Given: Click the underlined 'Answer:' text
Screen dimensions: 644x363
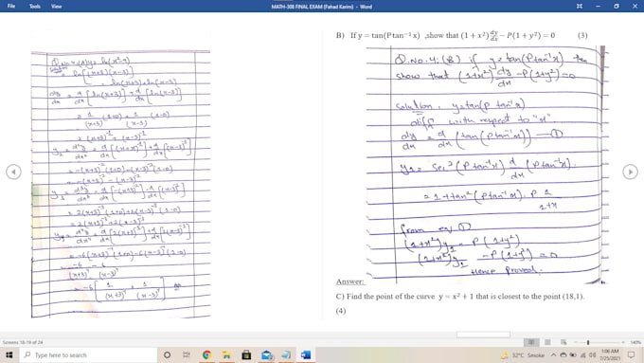Looking at the screenshot, I should pyautogui.click(x=349, y=281).
